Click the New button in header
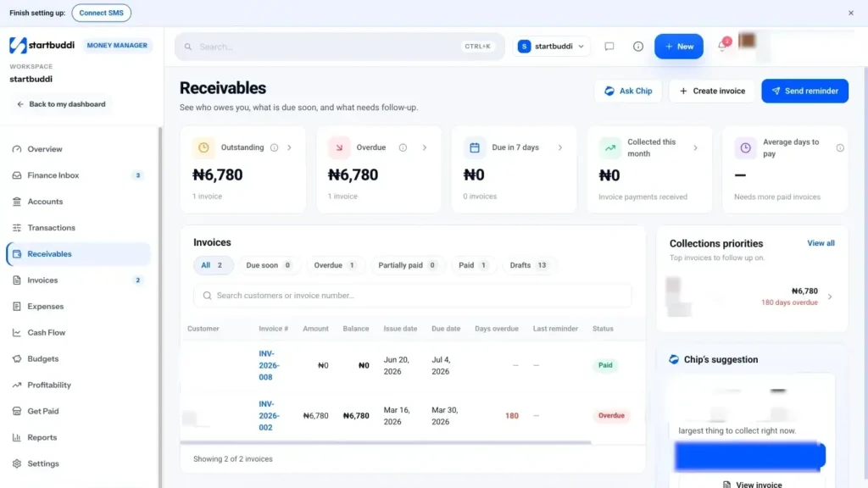 (679, 47)
